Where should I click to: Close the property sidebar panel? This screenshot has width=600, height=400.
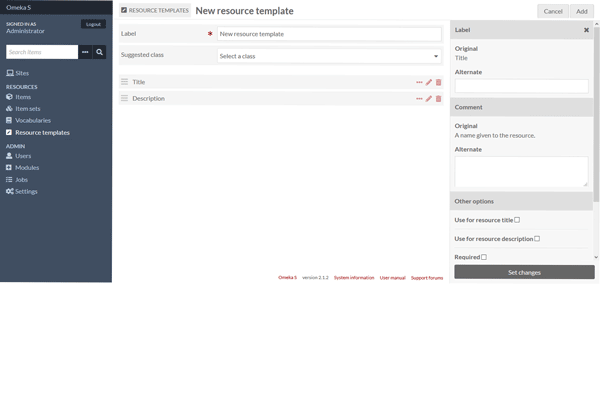tap(586, 30)
